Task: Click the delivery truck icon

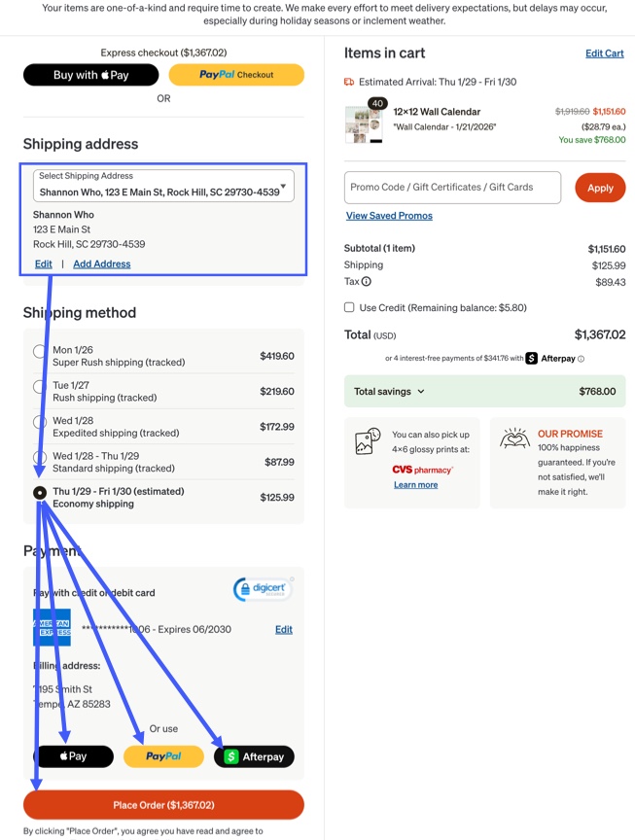Action: pos(349,82)
